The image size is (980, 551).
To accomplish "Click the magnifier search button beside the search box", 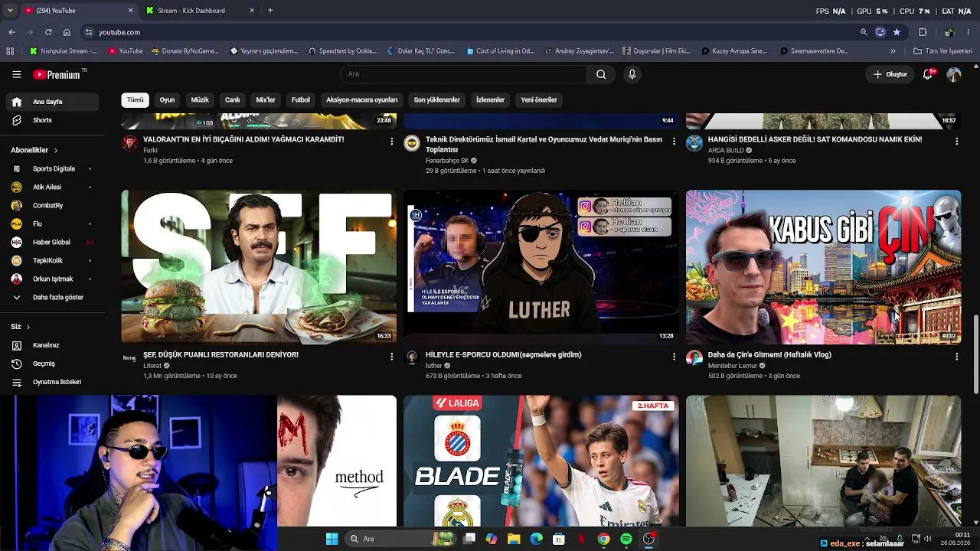I will (601, 74).
